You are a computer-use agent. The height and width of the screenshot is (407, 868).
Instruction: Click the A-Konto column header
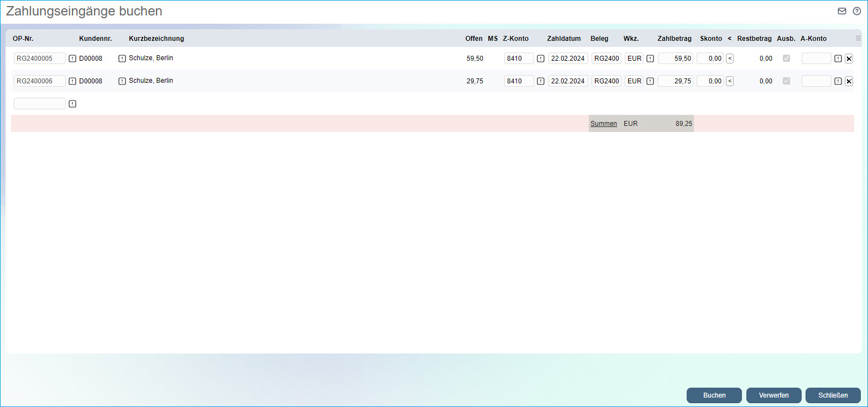(814, 39)
